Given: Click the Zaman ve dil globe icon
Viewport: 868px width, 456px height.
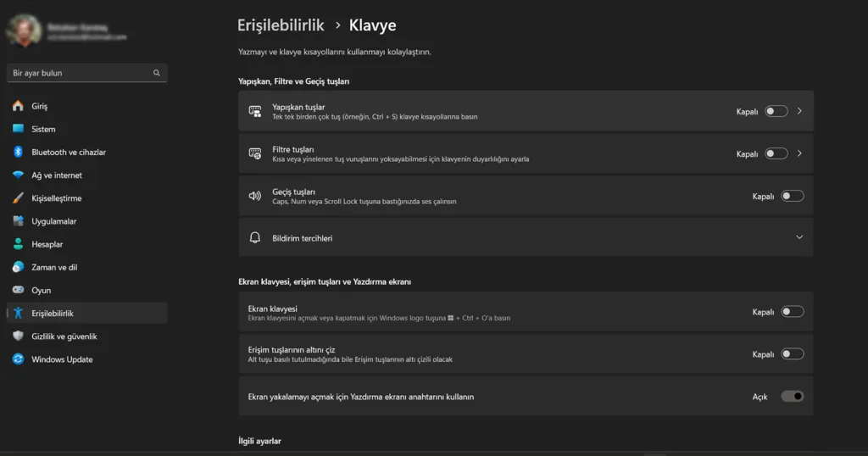Looking at the screenshot, I should [x=18, y=267].
